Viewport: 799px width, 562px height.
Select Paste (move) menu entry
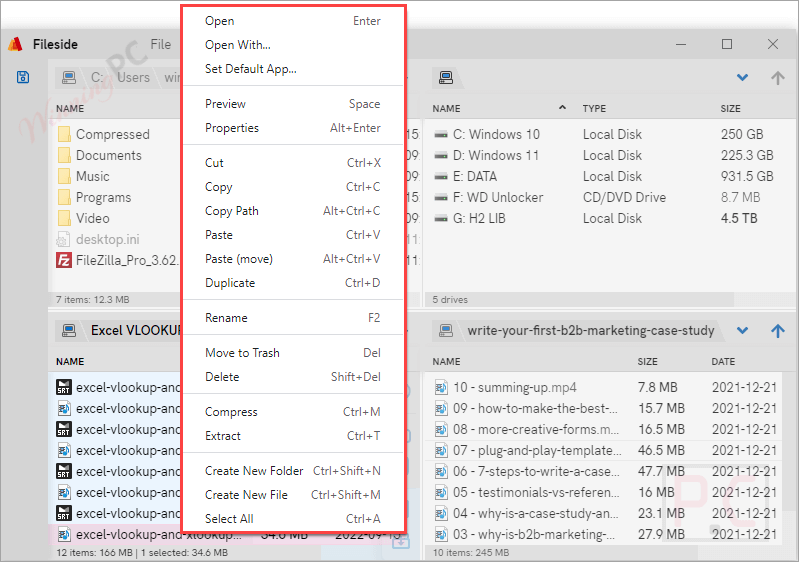pyautogui.click(x=293, y=259)
